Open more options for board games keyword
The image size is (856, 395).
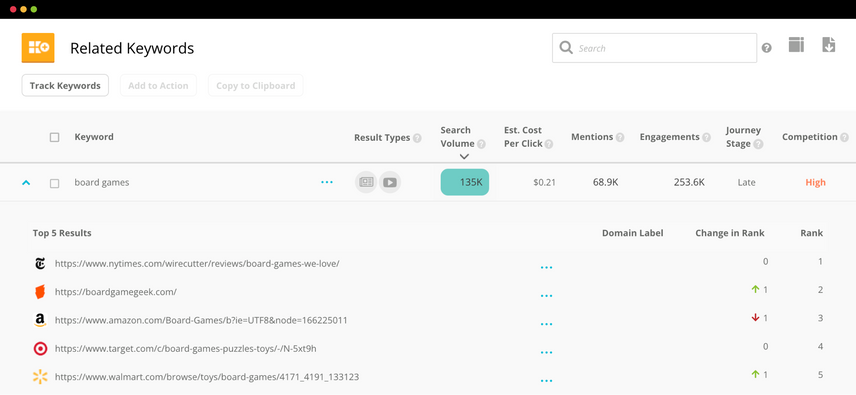click(x=327, y=182)
